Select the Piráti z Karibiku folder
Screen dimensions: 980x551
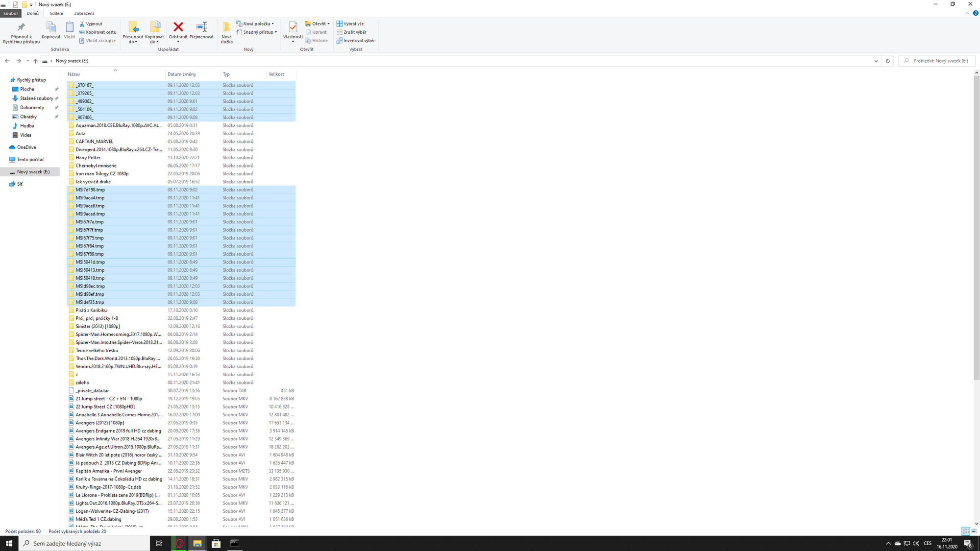point(181,311)
